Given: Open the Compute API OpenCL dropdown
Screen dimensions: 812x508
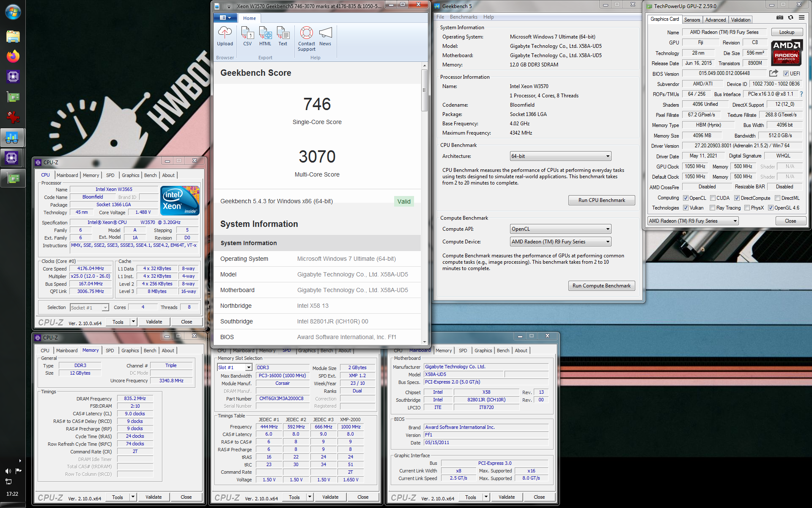Looking at the screenshot, I should coord(560,229).
